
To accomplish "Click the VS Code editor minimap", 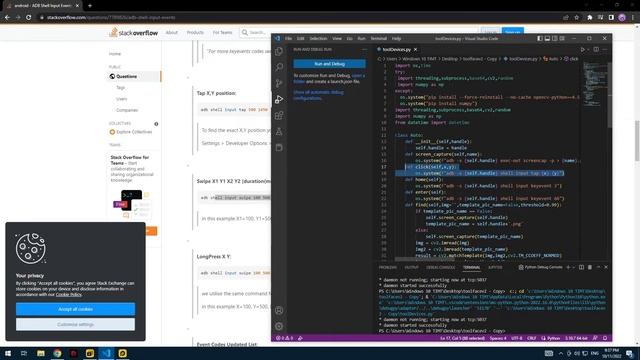I will (595, 85).
